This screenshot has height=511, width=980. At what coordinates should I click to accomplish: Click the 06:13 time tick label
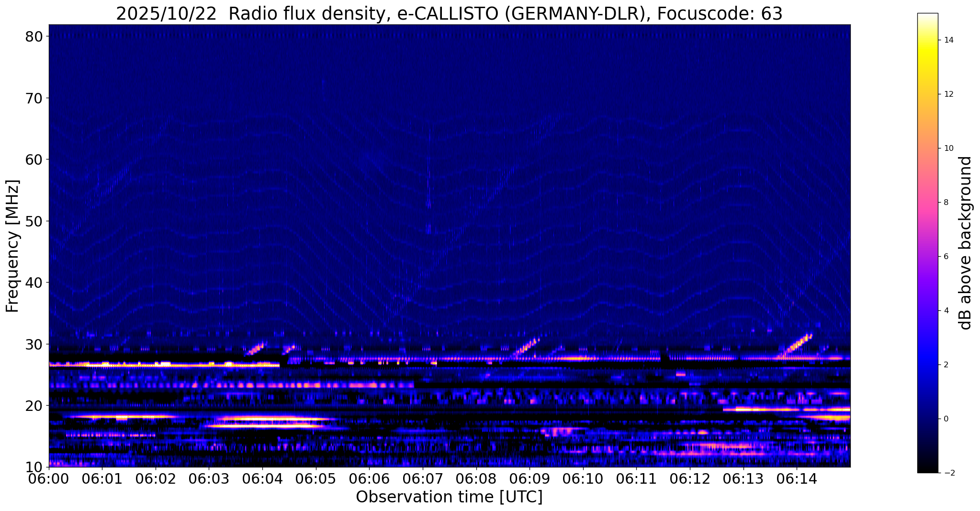(x=743, y=478)
